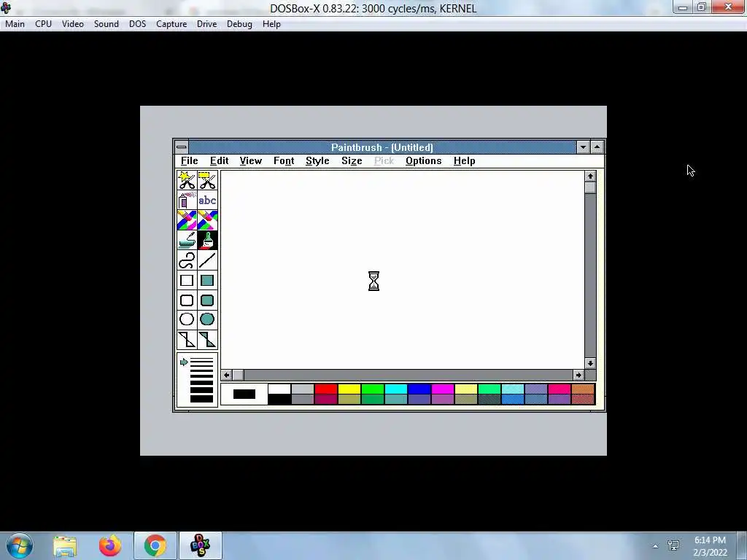Image resolution: width=747 pixels, height=560 pixels.
Task: Open the Paintbrush Help menu
Action: click(x=464, y=161)
